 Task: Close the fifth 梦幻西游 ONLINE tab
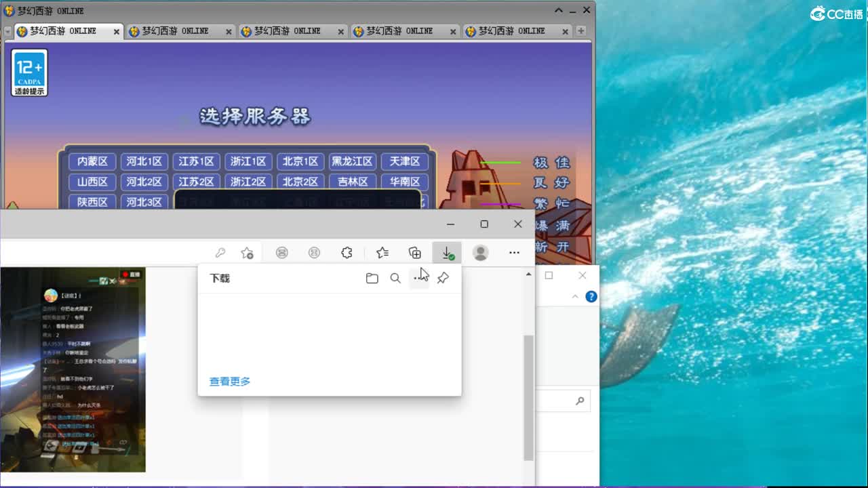pos(565,32)
